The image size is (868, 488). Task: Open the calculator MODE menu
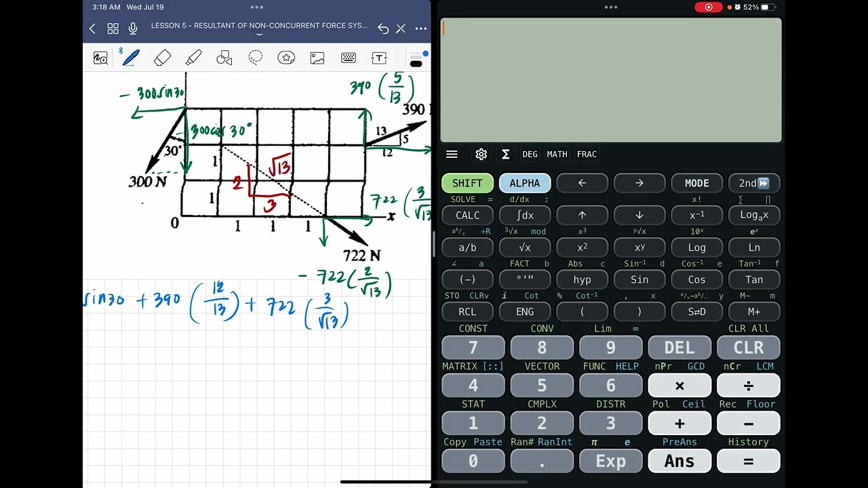(696, 183)
